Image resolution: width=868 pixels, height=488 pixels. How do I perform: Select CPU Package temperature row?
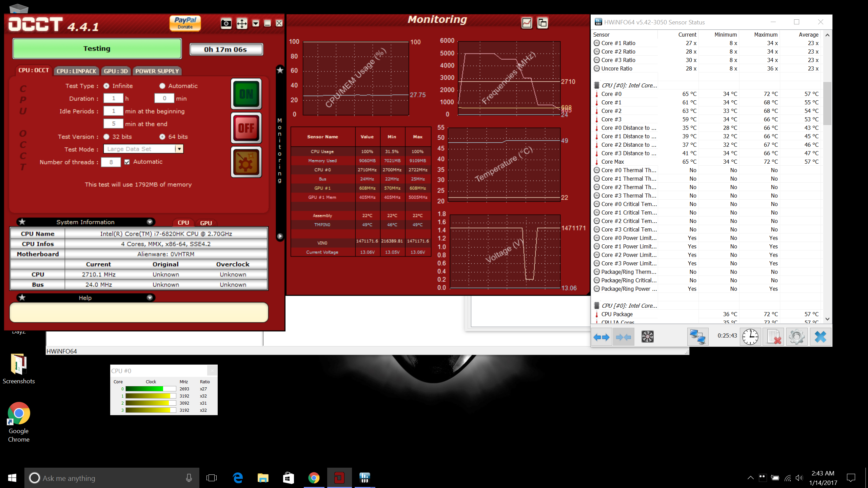point(706,314)
